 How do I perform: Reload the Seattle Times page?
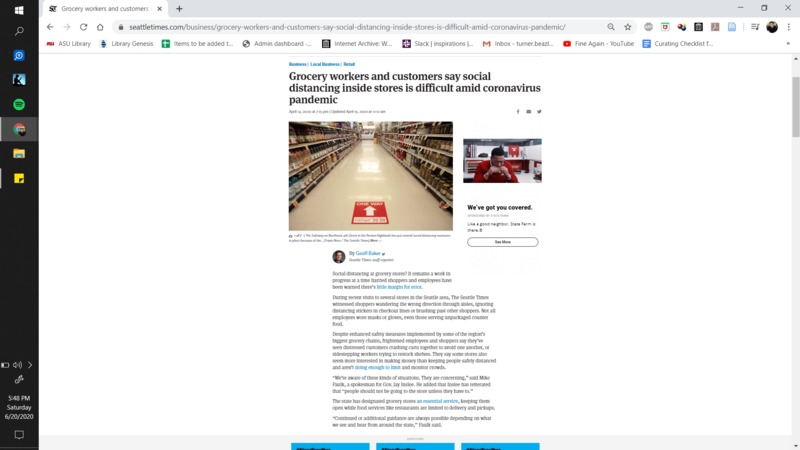[x=83, y=27]
